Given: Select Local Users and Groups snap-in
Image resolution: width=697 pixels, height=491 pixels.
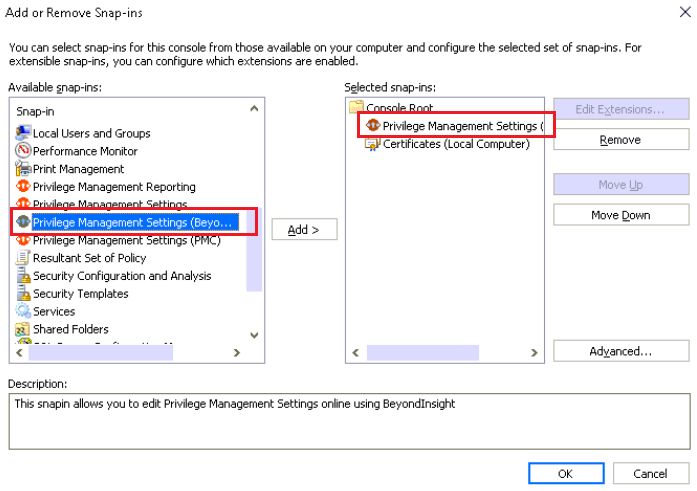Looking at the screenshot, I should tap(92, 133).
